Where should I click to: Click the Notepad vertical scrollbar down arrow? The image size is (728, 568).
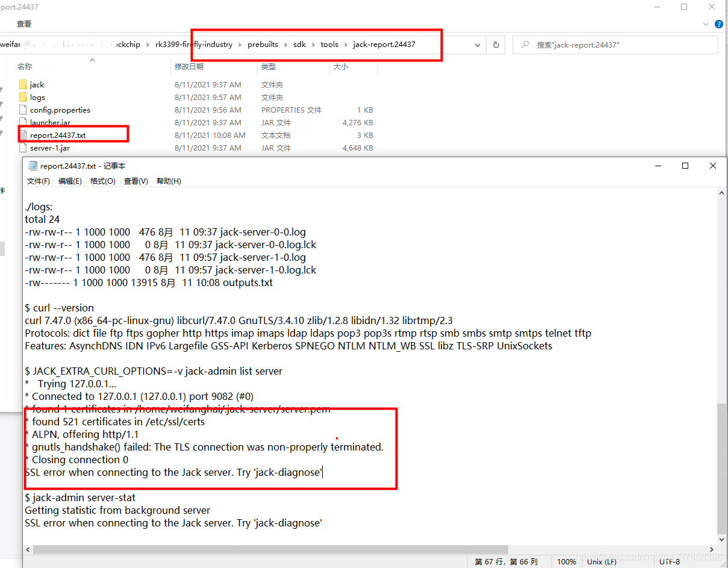coord(721,539)
